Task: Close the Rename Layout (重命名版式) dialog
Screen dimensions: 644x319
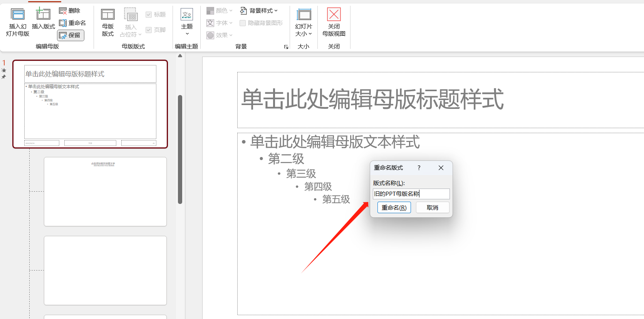Action: click(441, 168)
